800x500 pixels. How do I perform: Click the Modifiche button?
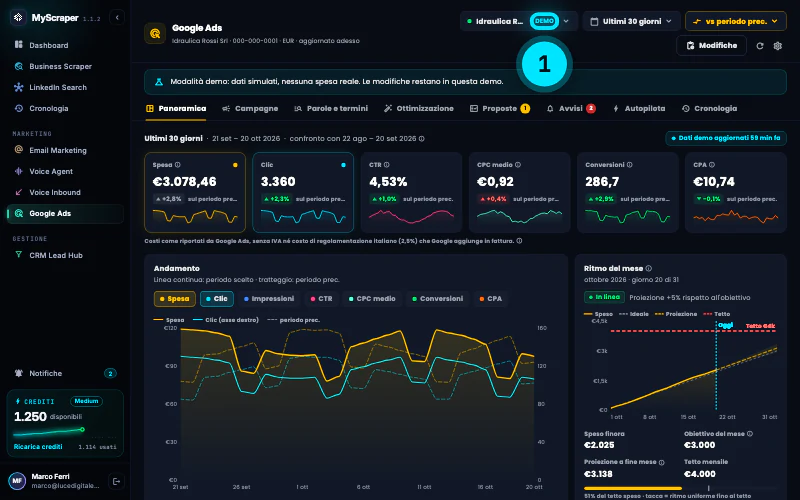pyautogui.click(x=711, y=45)
